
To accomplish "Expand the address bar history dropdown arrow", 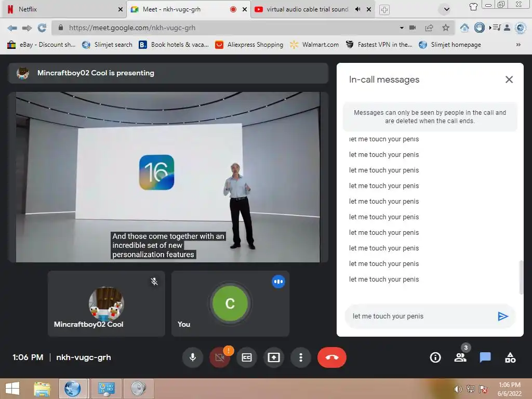I will [x=402, y=28].
